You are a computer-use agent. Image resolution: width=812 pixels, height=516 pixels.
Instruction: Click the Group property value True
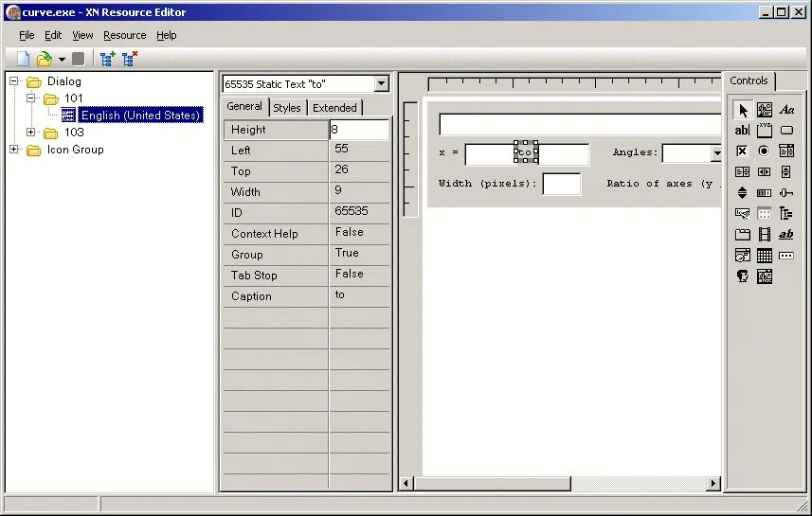click(359, 254)
